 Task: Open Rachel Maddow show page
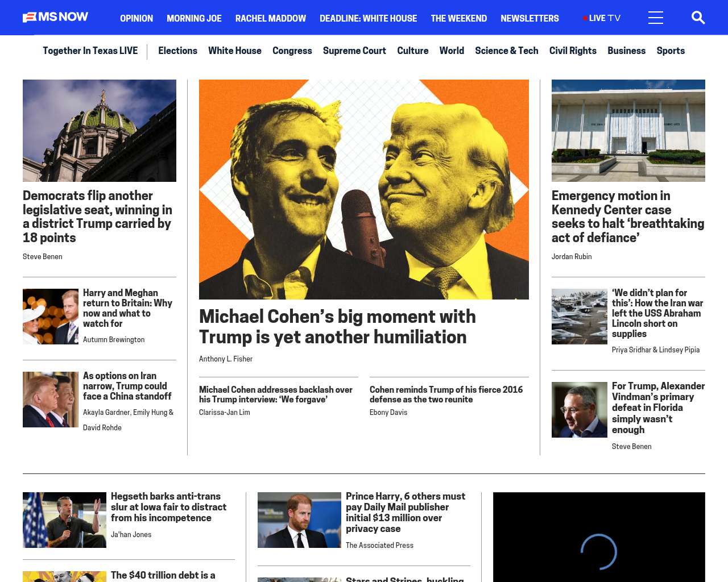271,18
